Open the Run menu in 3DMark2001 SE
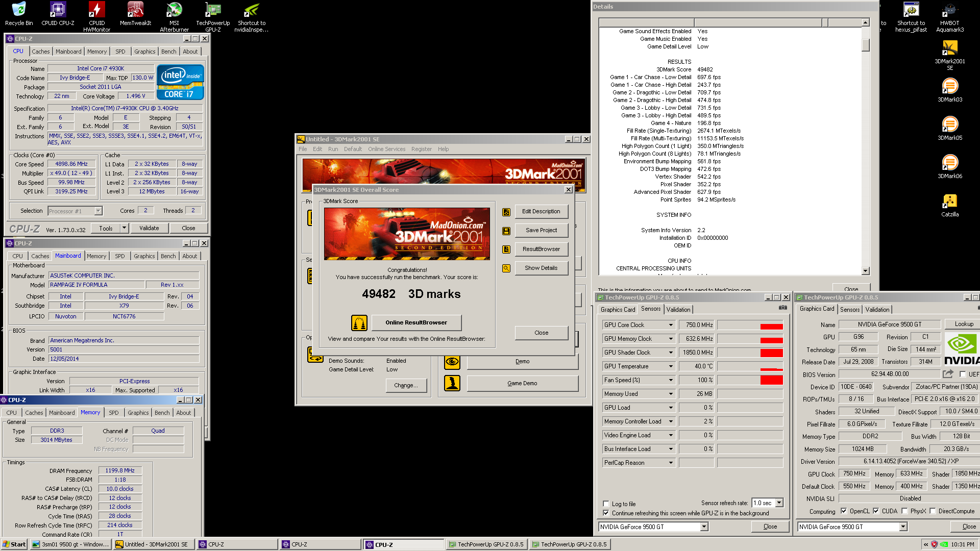This screenshot has width=980, height=551. click(x=333, y=149)
